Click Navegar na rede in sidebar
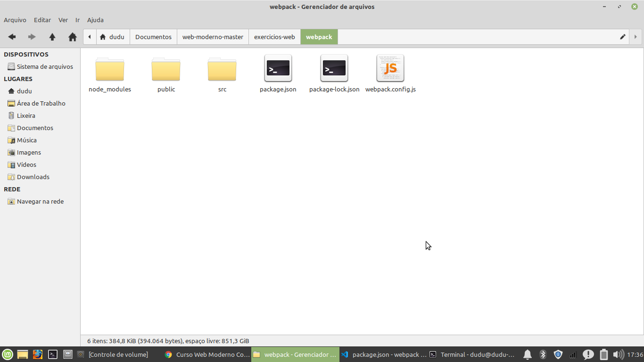This screenshot has height=362, width=644. [40, 201]
